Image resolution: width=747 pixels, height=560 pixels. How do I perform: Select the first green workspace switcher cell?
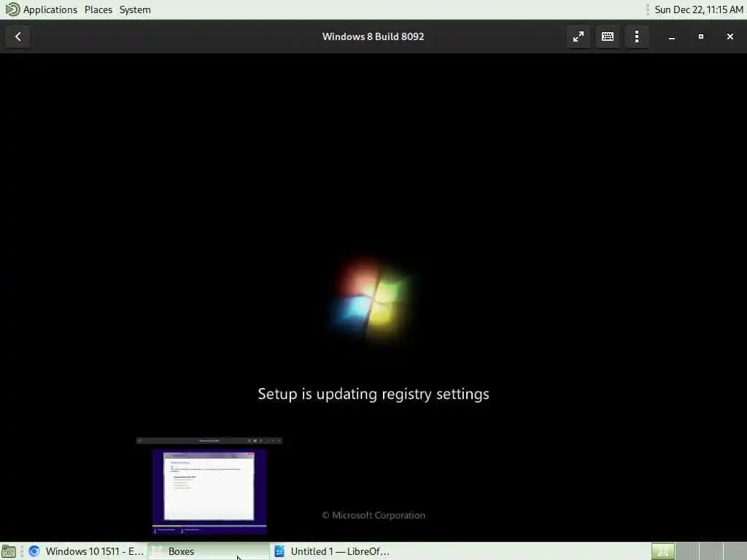click(x=662, y=551)
